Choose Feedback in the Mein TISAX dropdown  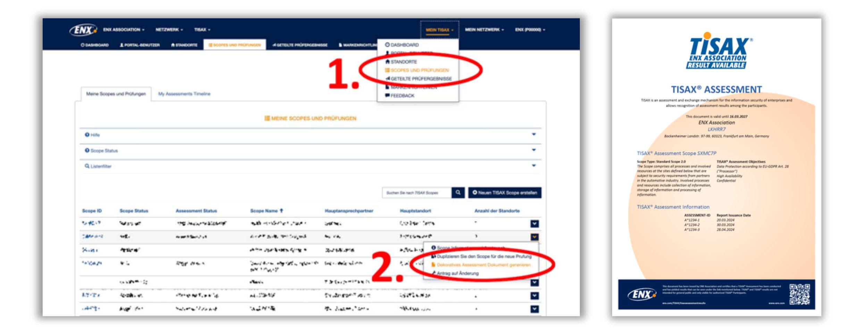400,95
